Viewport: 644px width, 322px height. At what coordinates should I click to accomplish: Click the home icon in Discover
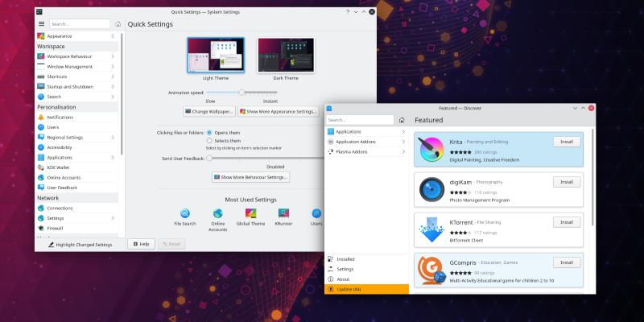(x=402, y=120)
